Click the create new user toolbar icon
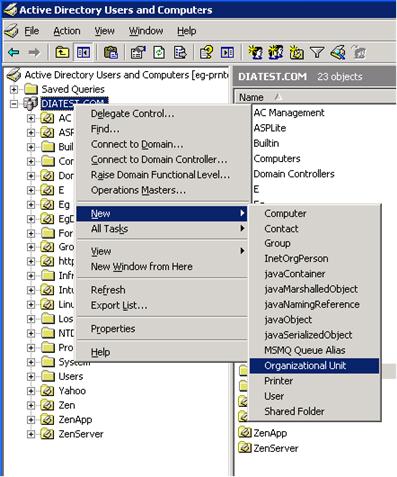The height and width of the screenshot is (477, 397). tap(255, 53)
